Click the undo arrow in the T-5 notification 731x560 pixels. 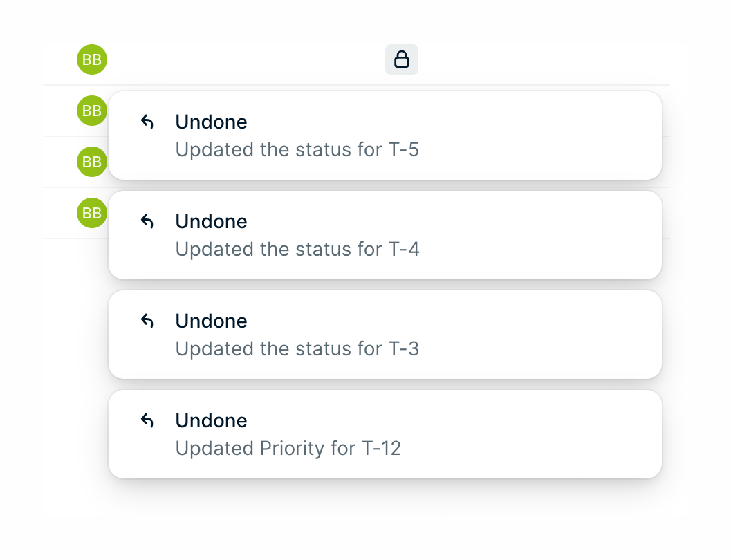pos(147,121)
